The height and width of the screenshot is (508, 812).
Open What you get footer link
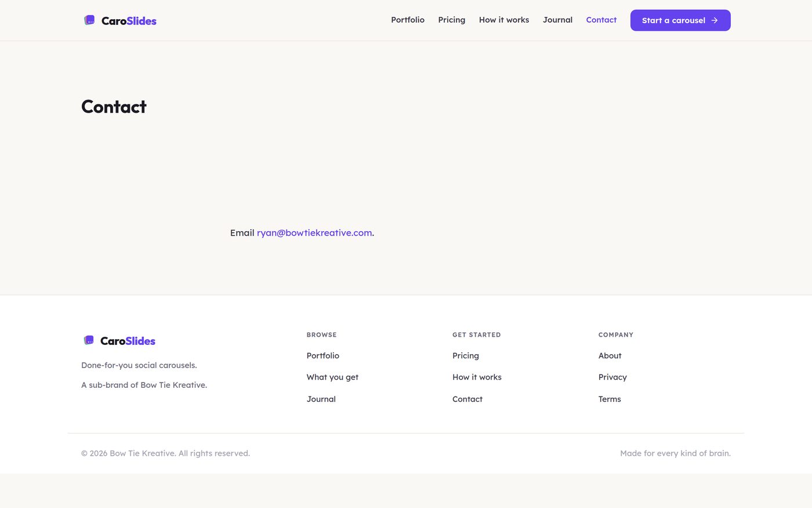[332, 377]
